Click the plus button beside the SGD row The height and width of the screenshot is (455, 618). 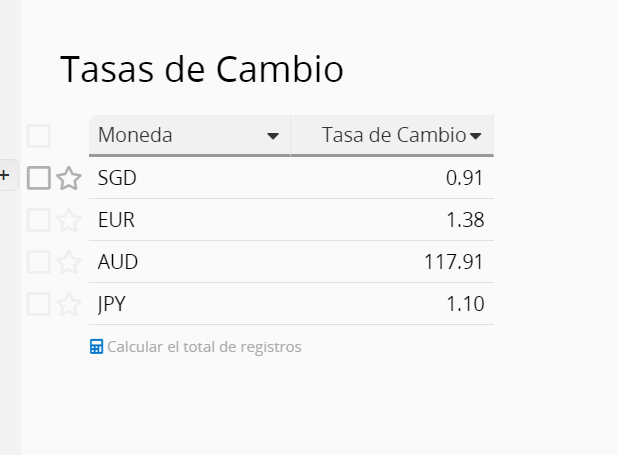5,176
